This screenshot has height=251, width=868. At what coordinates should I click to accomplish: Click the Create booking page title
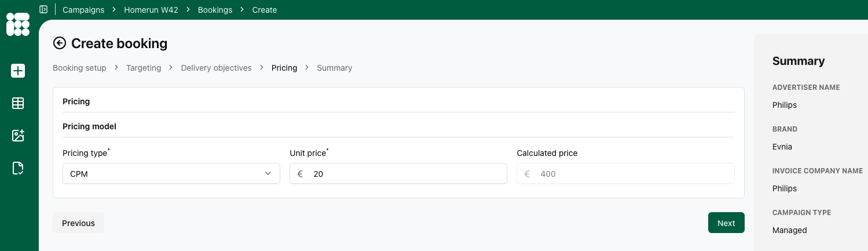[119, 43]
